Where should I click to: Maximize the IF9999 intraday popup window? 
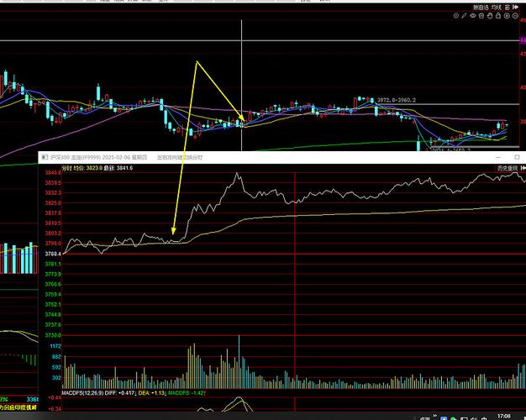517,157
